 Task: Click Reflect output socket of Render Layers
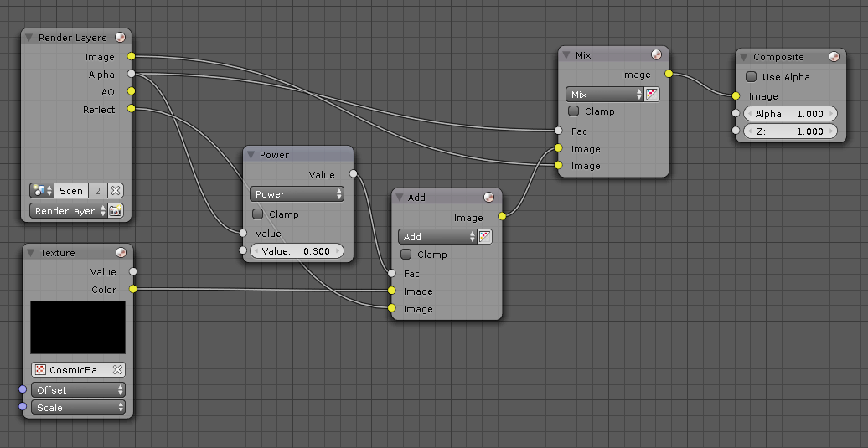pyautogui.click(x=132, y=108)
